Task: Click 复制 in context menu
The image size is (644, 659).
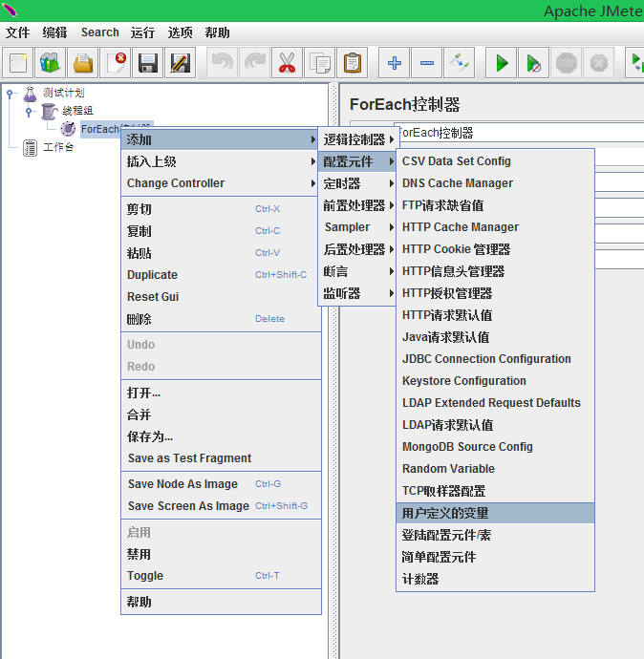Action: (221, 231)
